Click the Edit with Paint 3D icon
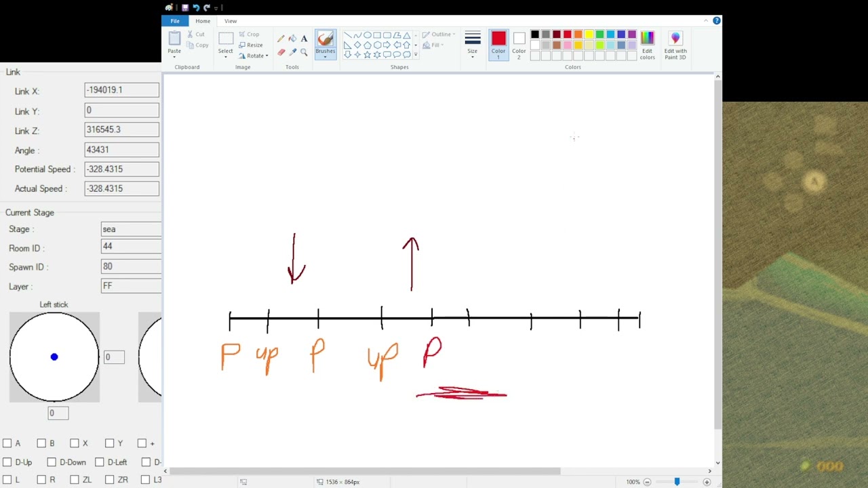 tap(675, 39)
